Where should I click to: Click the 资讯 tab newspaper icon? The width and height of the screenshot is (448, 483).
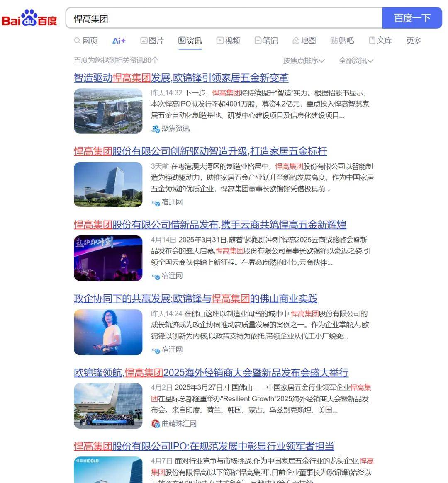pyautogui.click(x=182, y=40)
